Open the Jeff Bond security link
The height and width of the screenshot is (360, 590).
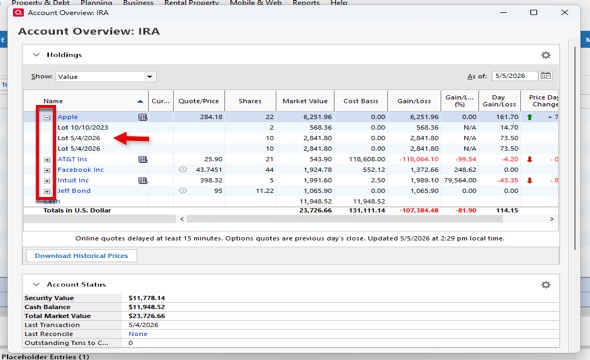74,191
